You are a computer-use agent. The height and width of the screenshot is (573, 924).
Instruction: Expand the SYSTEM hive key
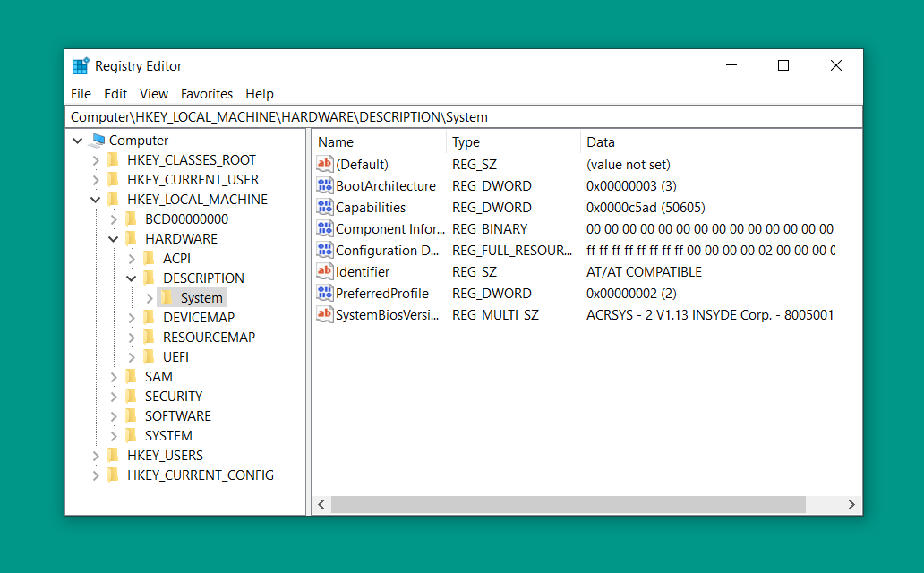114,436
